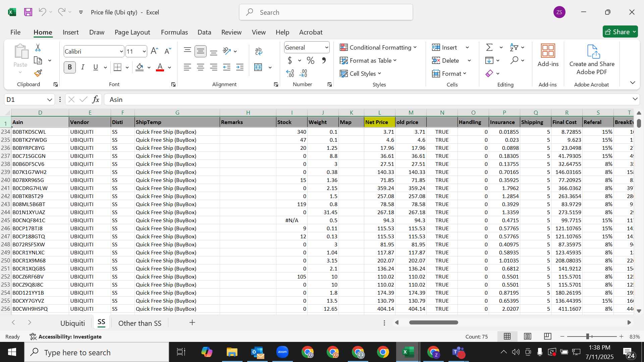Screen dimensions: 644x362
Task: Activate the Format Painter brush
Action: pyautogui.click(x=38, y=73)
